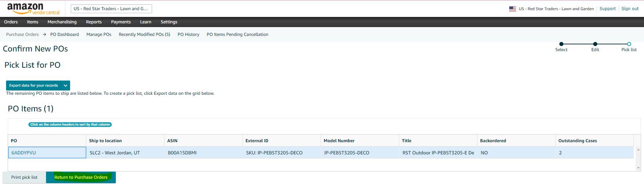The width and height of the screenshot is (644, 195).
Task: Sort by Title column header
Action: (x=438, y=141)
